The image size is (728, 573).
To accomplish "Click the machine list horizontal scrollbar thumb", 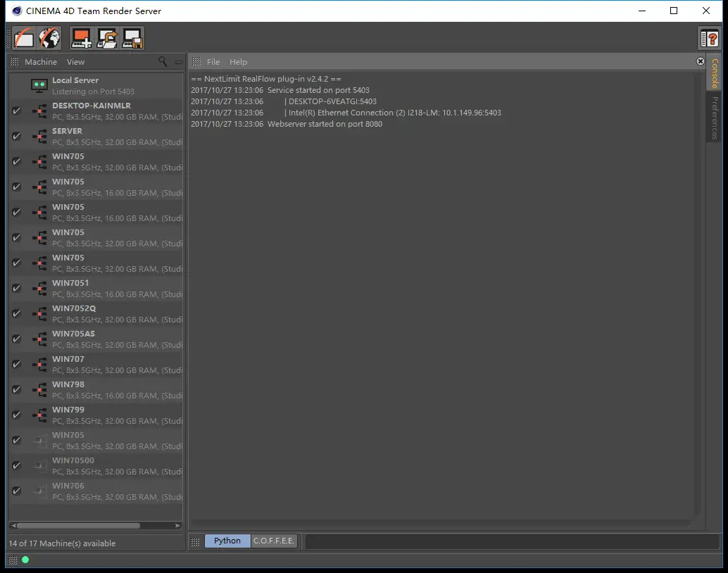I will pyautogui.click(x=78, y=526).
